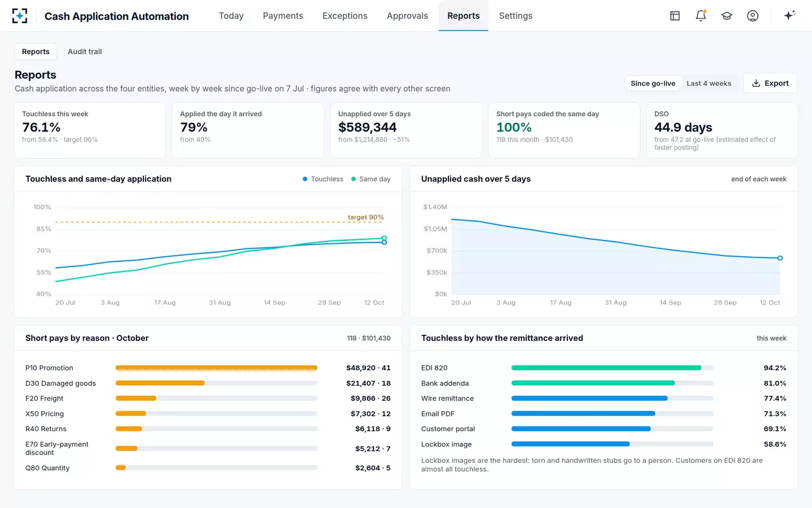Click the F20 Freight row label
The width and height of the screenshot is (812, 508).
coord(45,398)
